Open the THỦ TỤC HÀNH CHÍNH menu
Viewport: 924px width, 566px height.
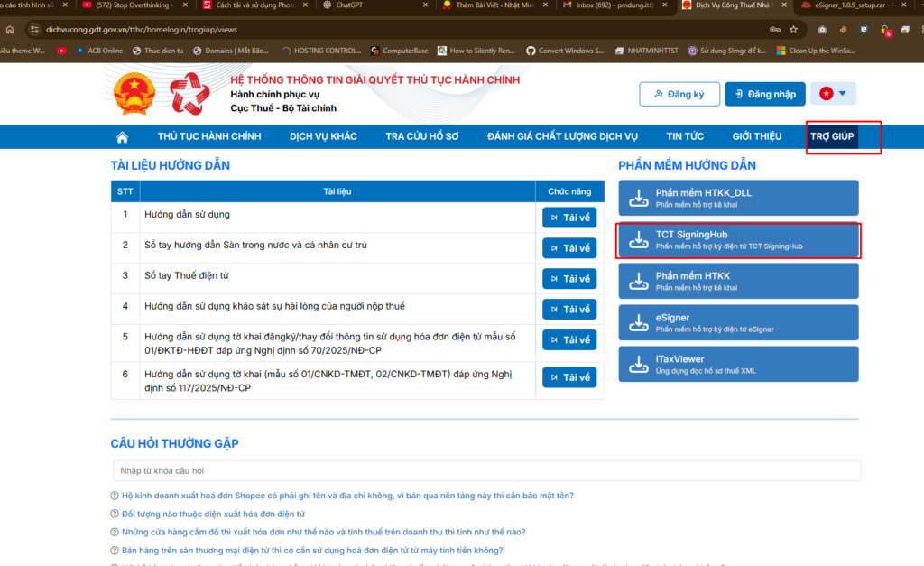tap(208, 137)
